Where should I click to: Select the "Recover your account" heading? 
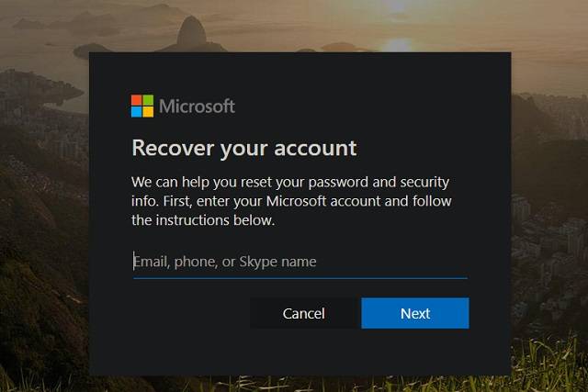(x=243, y=148)
